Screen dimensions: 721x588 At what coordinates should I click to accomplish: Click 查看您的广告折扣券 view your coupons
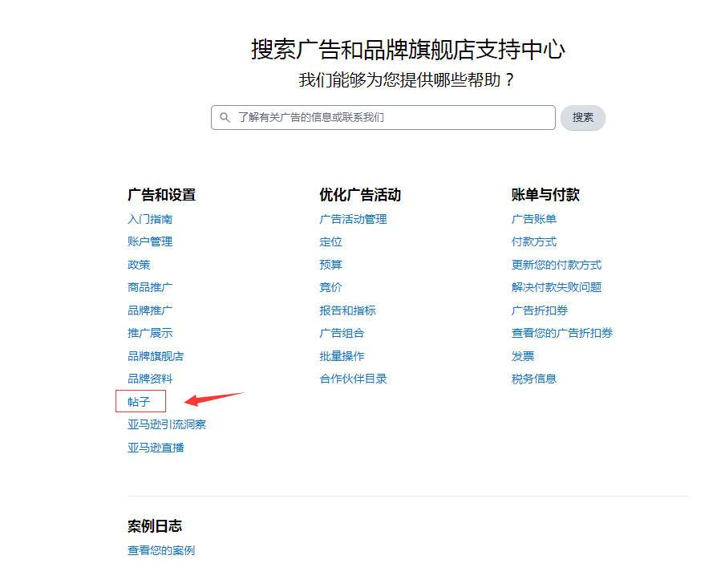561,332
